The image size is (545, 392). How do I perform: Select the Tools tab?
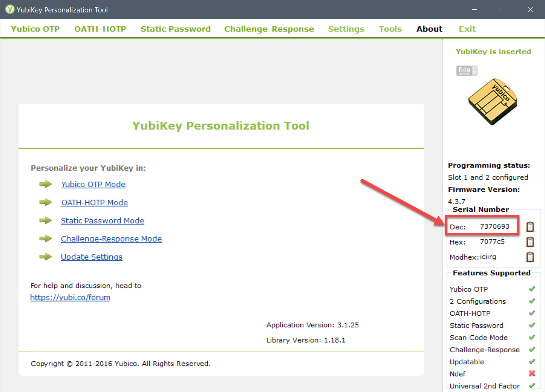tap(390, 29)
